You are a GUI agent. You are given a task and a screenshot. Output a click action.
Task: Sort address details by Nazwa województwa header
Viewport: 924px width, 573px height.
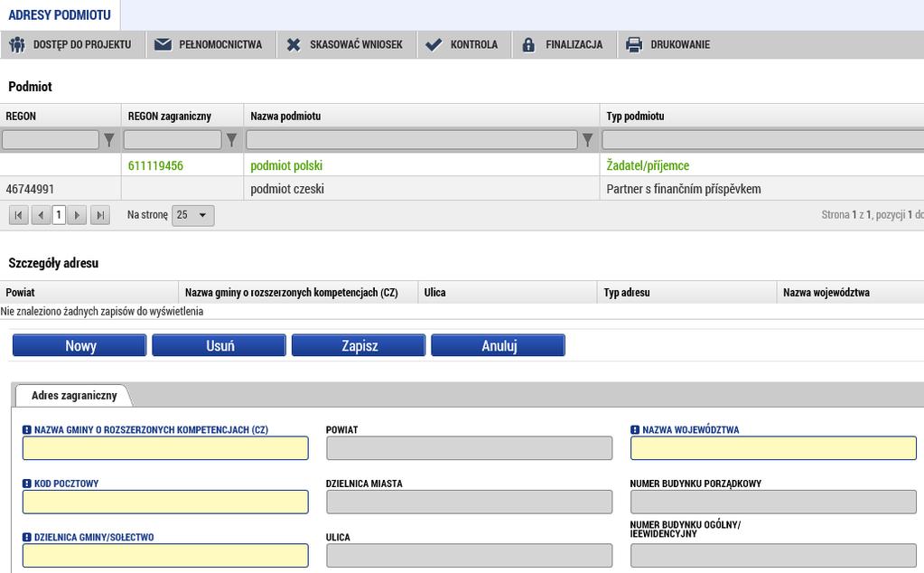pyautogui.click(x=850, y=293)
